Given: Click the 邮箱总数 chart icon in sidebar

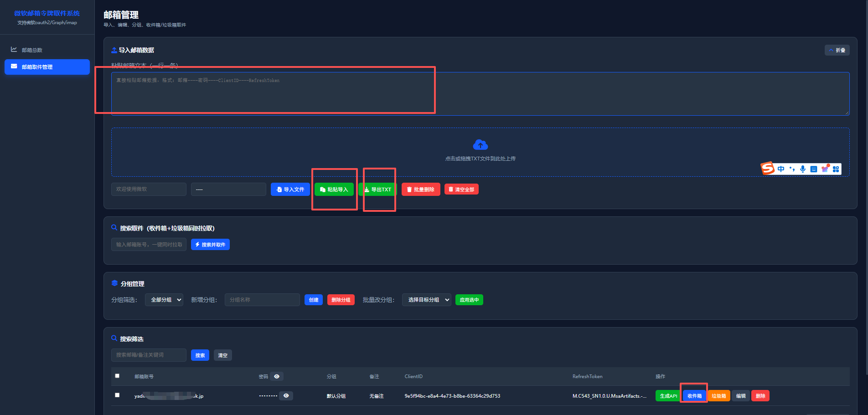Looking at the screenshot, I should coord(14,49).
